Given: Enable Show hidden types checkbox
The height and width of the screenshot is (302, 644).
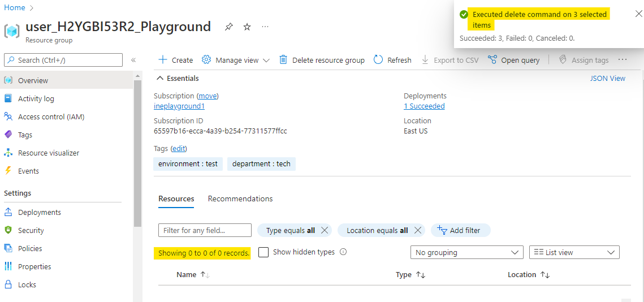Looking at the screenshot, I should 263,252.
